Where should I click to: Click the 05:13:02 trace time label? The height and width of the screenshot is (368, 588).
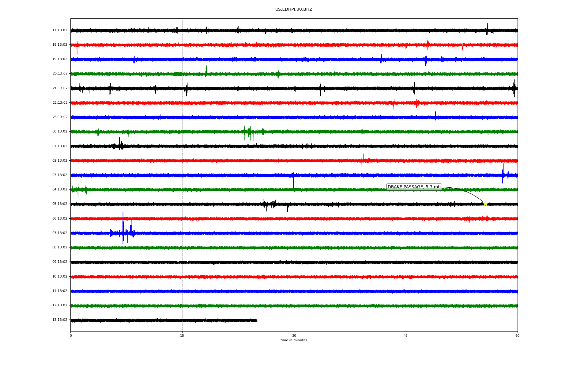click(60, 204)
